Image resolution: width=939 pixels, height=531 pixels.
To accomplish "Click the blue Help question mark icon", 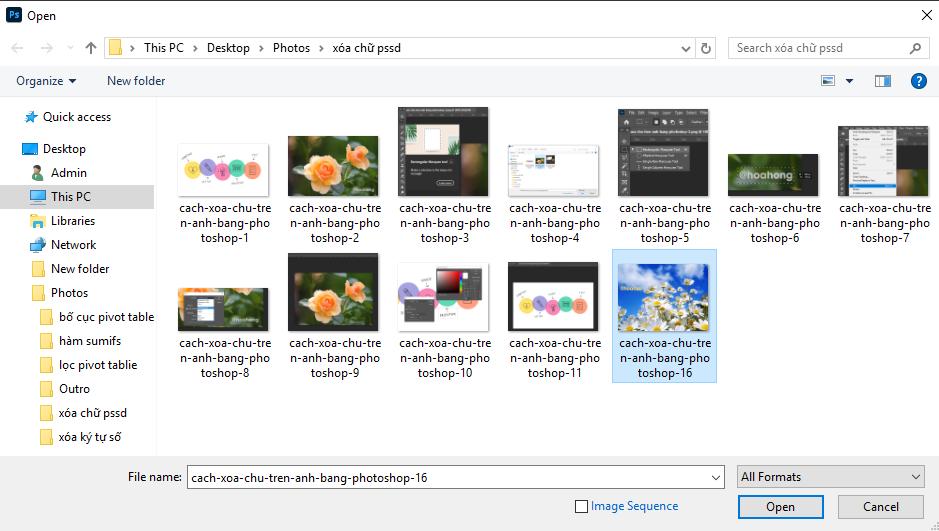I will pyautogui.click(x=917, y=81).
